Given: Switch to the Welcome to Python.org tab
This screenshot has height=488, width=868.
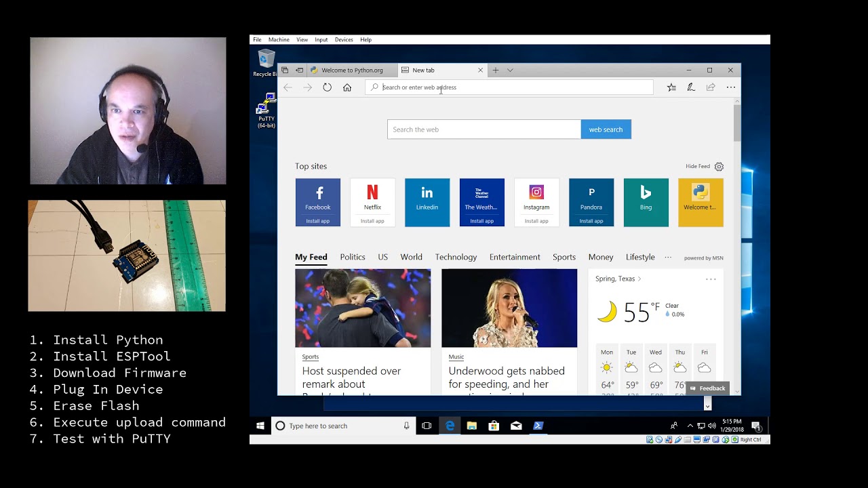Looking at the screenshot, I should pyautogui.click(x=353, y=70).
